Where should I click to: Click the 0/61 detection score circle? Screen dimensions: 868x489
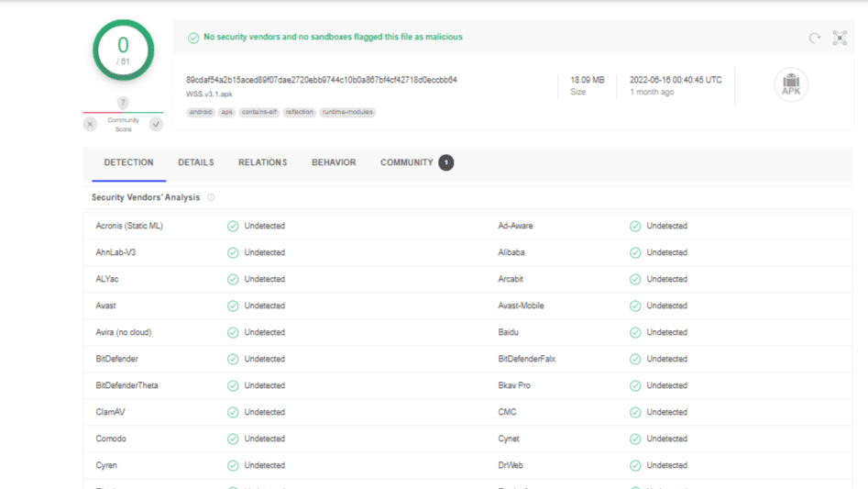tap(123, 50)
